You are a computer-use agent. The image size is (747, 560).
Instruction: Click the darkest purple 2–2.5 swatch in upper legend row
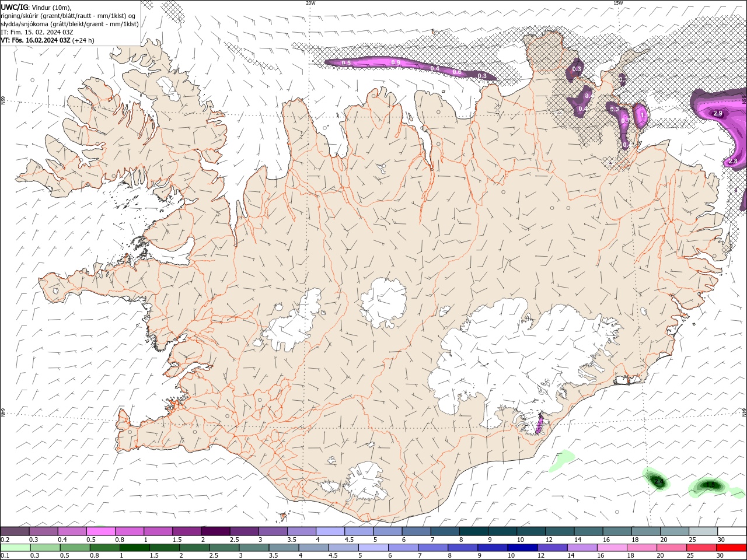coord(215,531)
